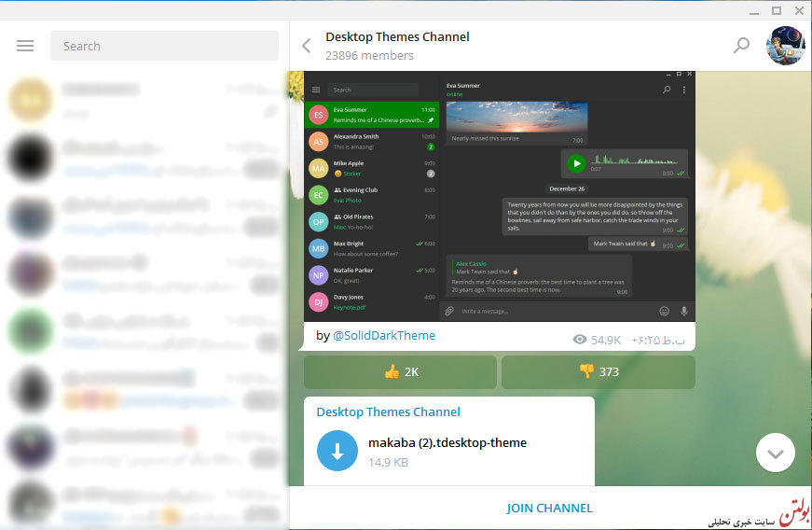Click the Natalie Parker chat in preview
This screenshot has width=812, height=530.
pyautogui.click(x=372, y=275)
